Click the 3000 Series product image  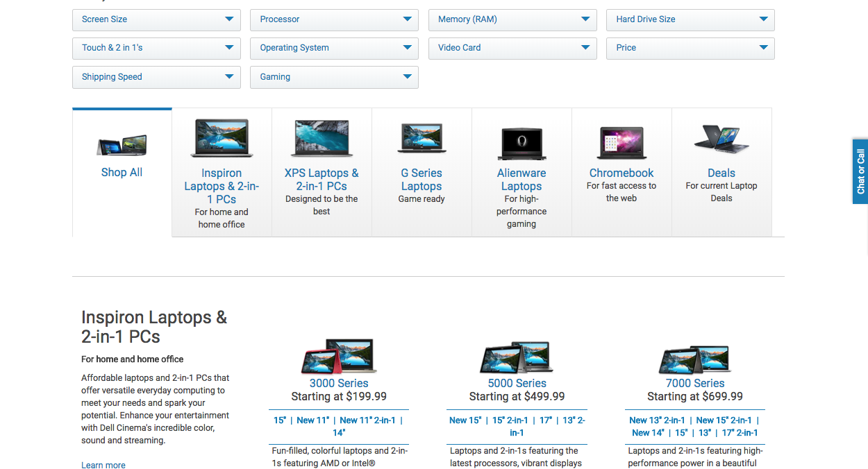click(339, 357)
